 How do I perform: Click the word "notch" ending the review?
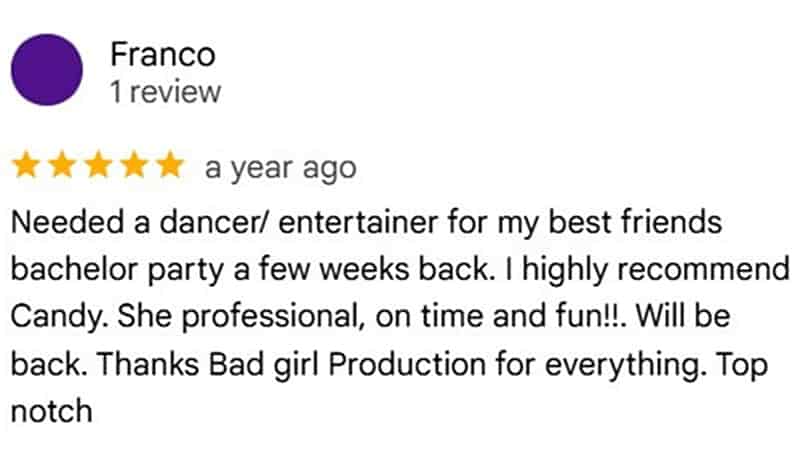click(x=52, y=410)
